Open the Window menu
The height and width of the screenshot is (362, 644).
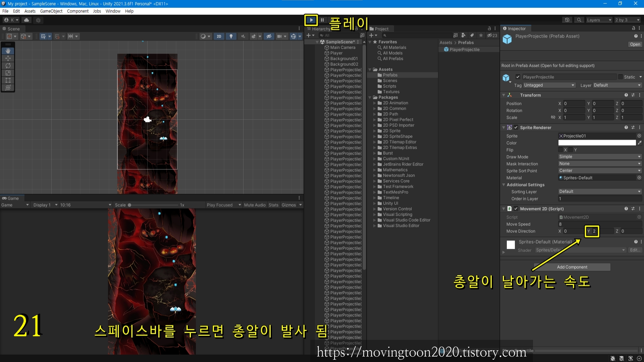[x=113, y=11]
